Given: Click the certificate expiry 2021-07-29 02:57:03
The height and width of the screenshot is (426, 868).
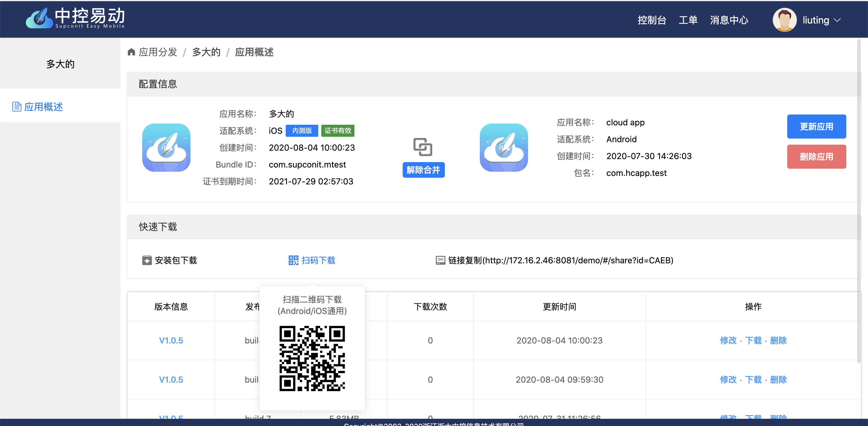Looking at the screenshot, I should coord(311,181).
